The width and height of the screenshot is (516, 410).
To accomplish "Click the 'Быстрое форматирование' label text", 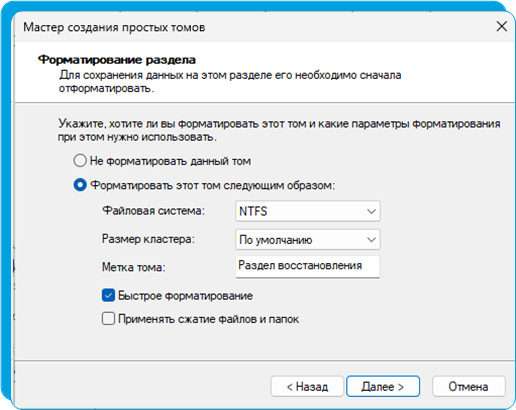I will pyautogui.click(x=185, y=296).
